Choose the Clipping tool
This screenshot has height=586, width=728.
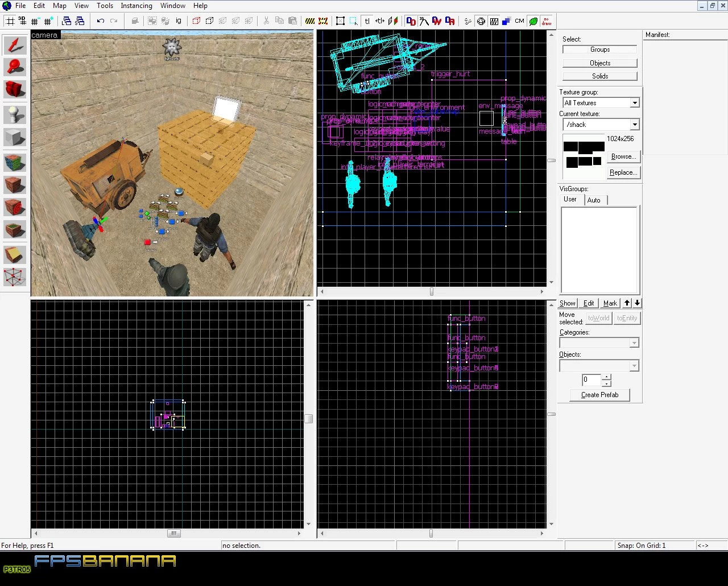coord(15,255)
